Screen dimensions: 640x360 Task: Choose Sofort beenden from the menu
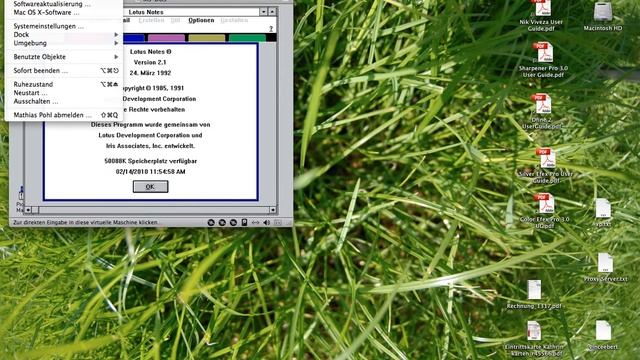(64, 71)
